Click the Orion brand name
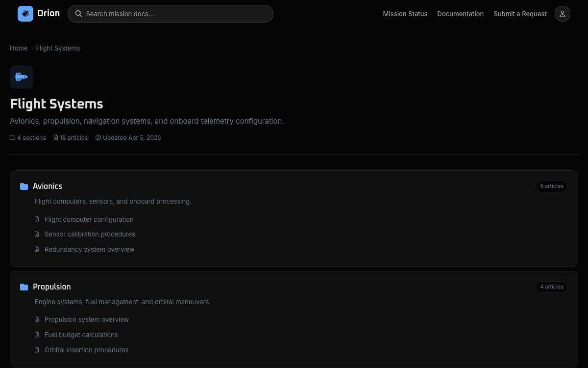Screen dimensions: 588x368 (49, 13)
